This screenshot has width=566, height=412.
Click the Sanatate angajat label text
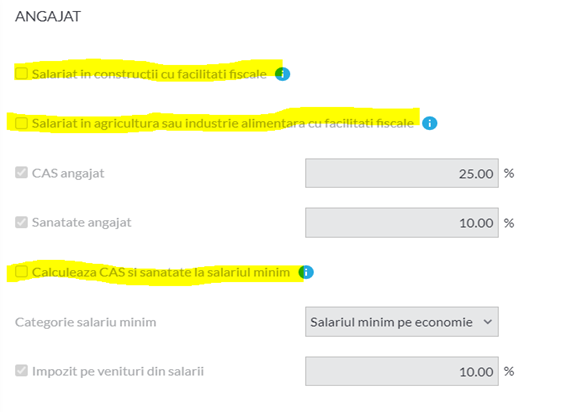82,223
